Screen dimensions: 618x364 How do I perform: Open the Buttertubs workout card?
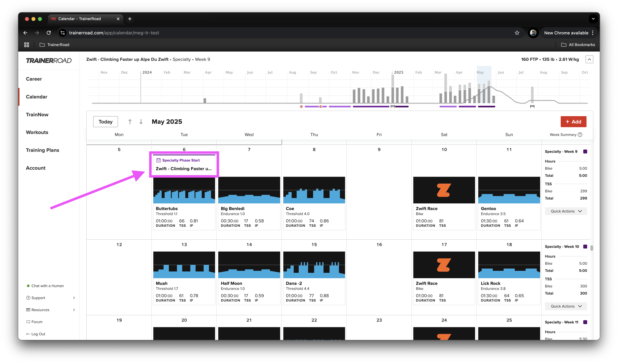tap(184, 203)
